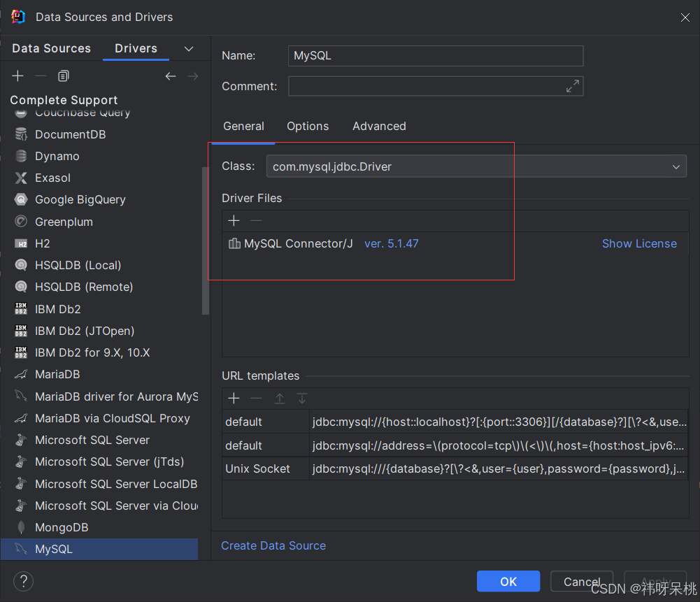Click the Dynamo driver icon

coord(21,156)
